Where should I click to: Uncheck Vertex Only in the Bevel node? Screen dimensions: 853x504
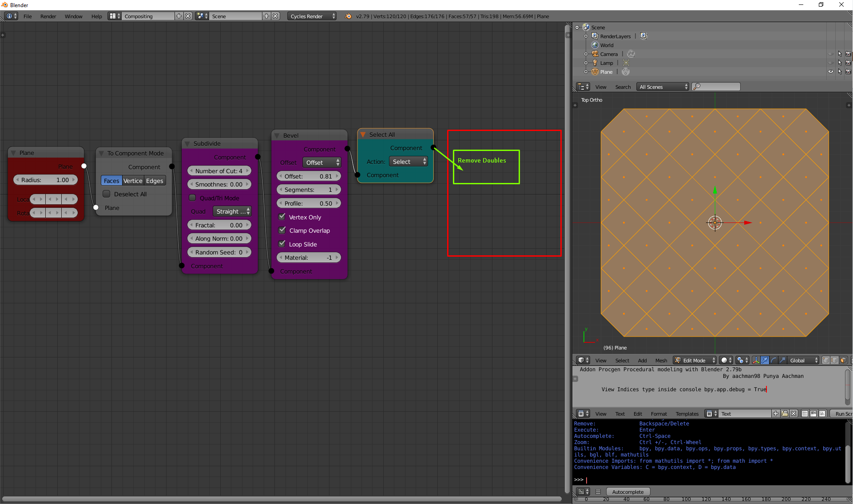pyautogui.click(x=282, y=217)
